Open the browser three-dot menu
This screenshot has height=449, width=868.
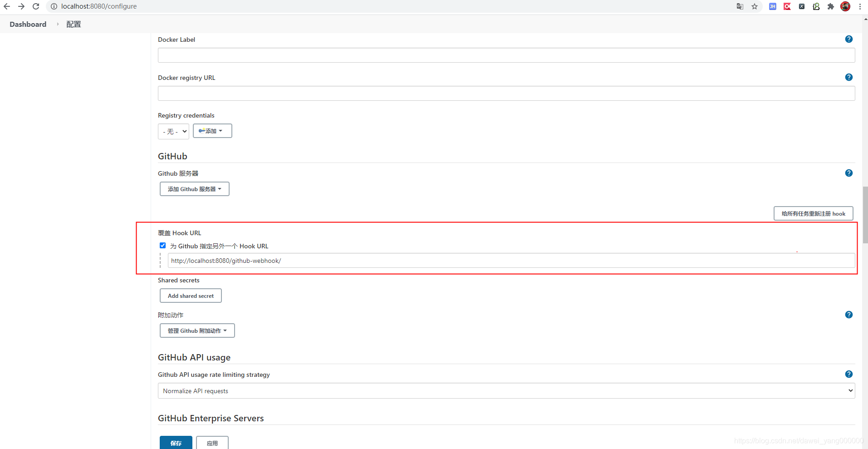click(x=860, y=6)
